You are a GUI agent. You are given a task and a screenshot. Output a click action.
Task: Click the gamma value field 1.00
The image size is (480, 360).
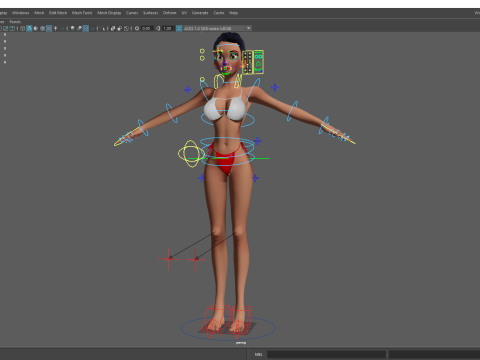pos(168,28)
